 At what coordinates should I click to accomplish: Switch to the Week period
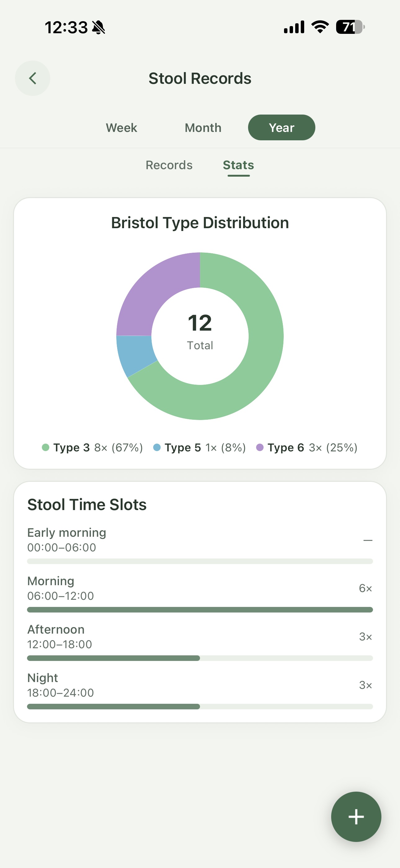pyautogui.click(x=122, y=128)
